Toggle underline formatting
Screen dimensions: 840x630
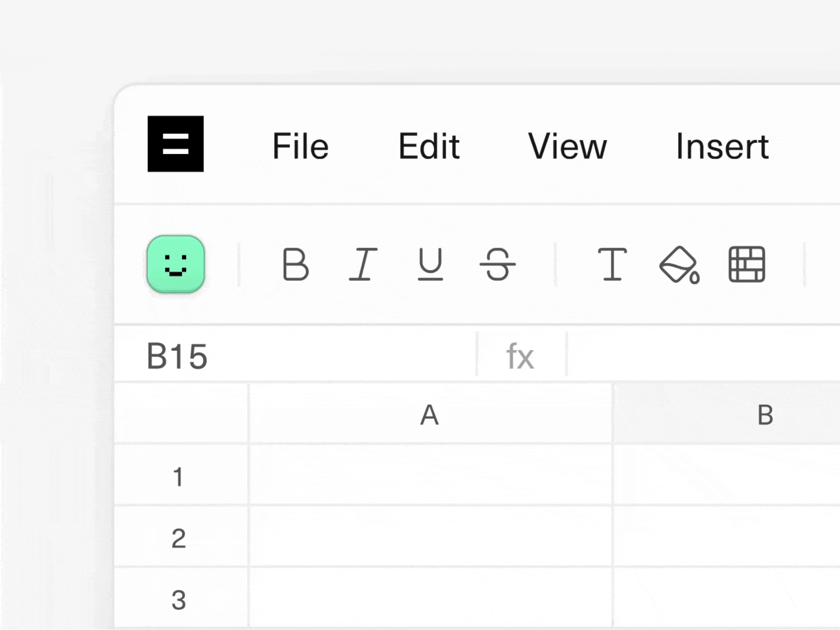point(430,264)
